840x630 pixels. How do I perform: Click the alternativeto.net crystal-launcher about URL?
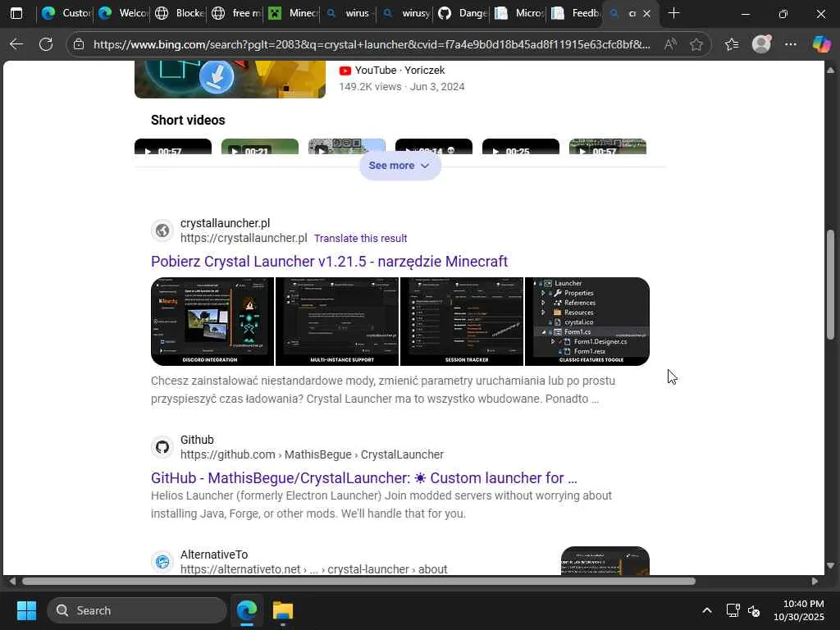(x=313, y=569)
